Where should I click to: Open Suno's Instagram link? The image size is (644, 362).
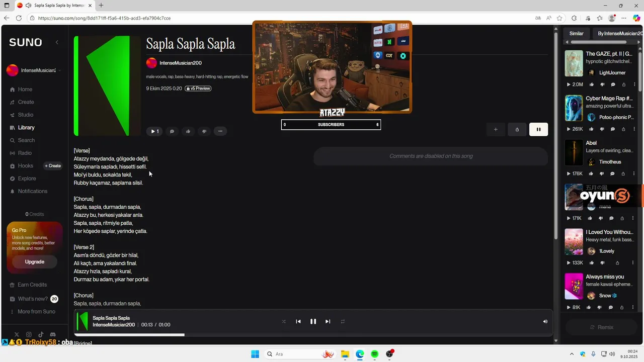point(29,334)
